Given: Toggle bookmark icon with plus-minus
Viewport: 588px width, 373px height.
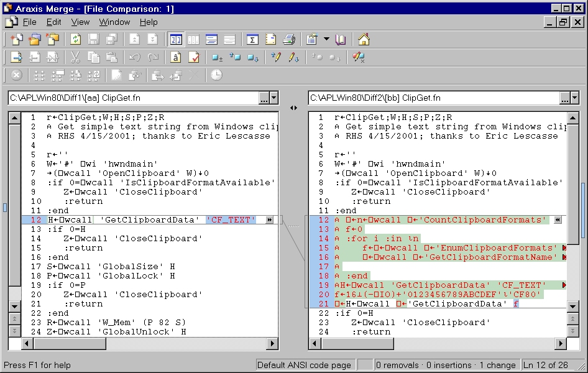Looking at the screenshot, I should tap(217, 57).
